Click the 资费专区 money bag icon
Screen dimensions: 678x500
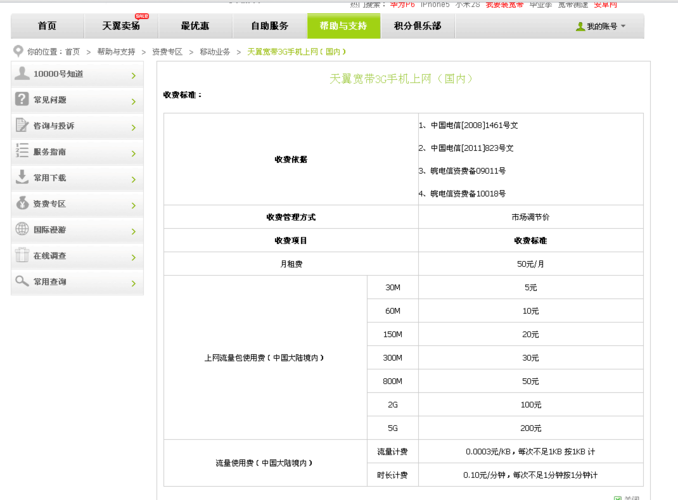point(22,202)
